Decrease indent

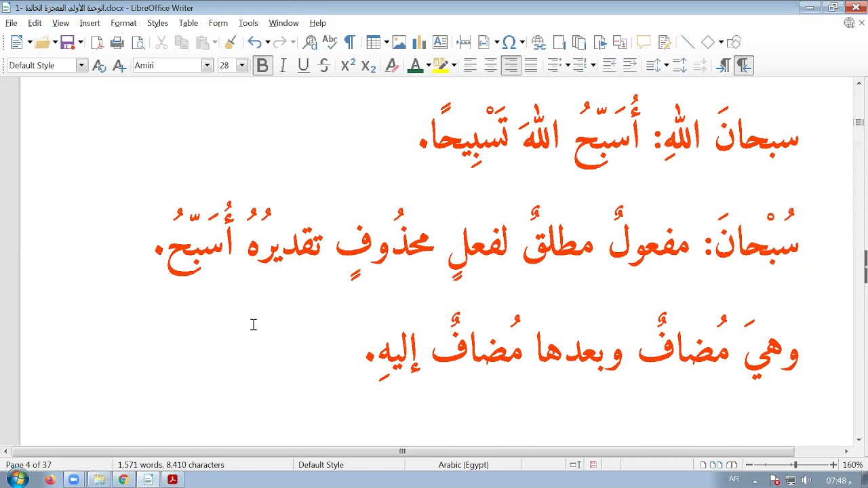629,65
